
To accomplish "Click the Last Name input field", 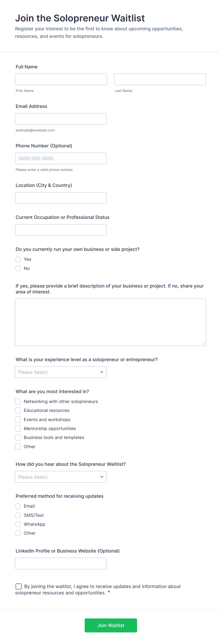I will point(160,79).
